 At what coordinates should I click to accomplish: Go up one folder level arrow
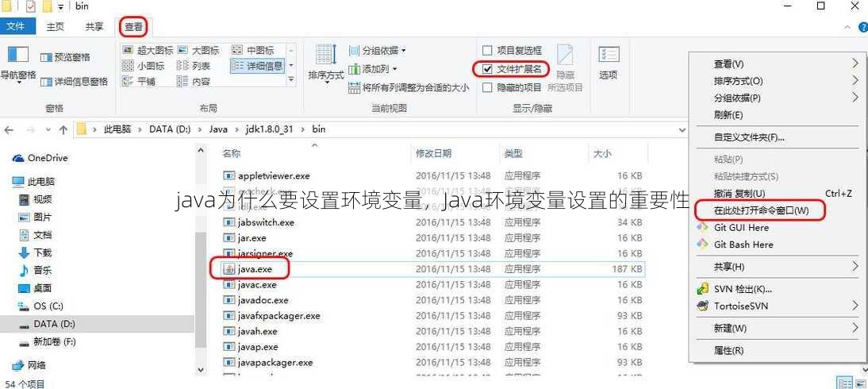pos(63,129)
